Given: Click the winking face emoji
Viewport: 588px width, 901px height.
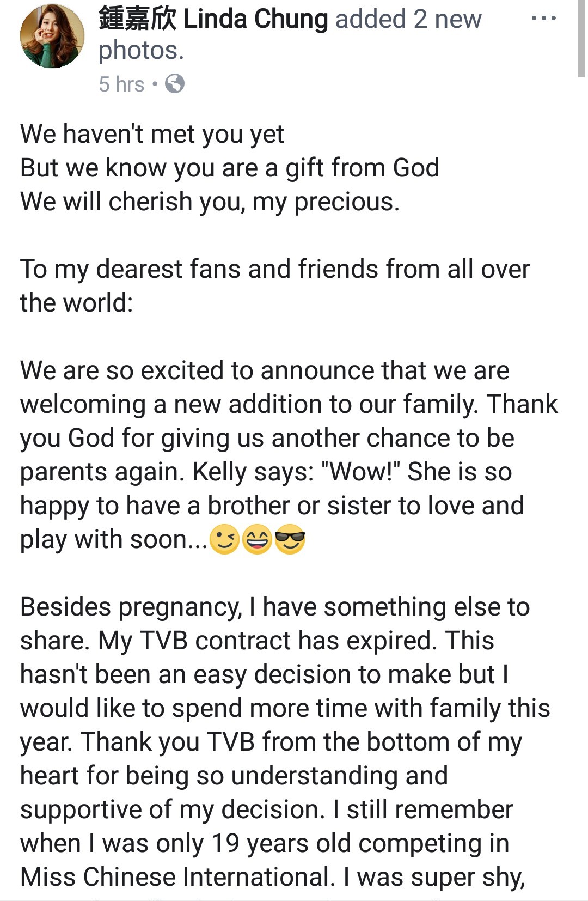Looking at the screenshot, I should [224, 539].
